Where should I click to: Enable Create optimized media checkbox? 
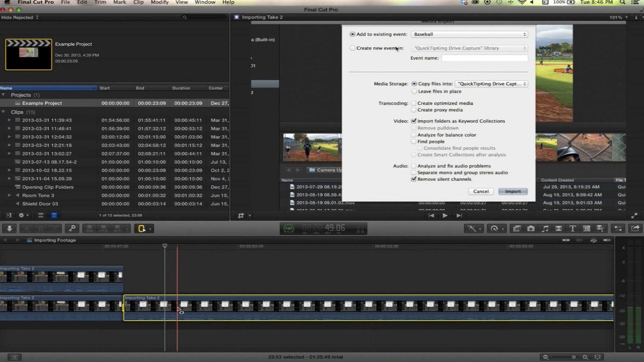pos(414,103)
